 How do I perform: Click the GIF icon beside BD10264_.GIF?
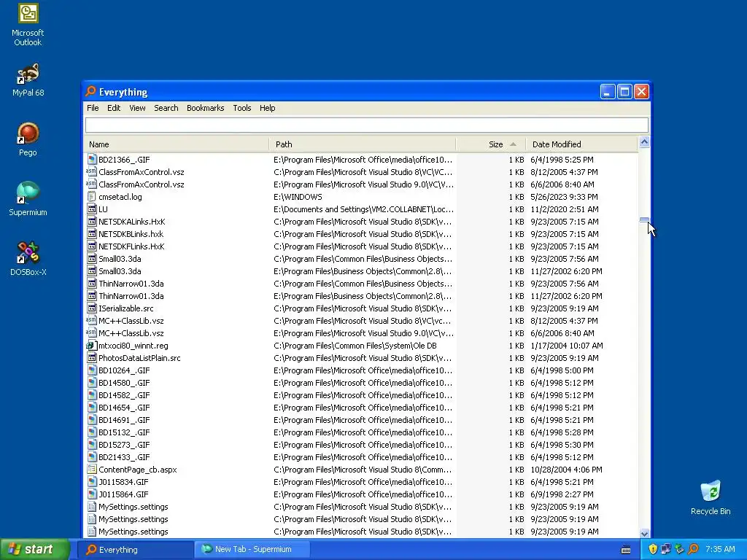(x=91, y=370)
